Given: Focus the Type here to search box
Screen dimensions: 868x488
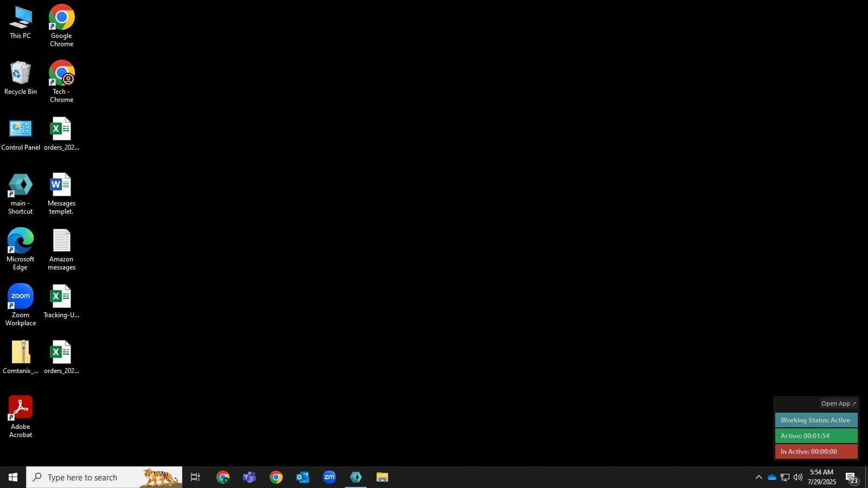Looking at the screenshot, I should (x=104, y=477).
